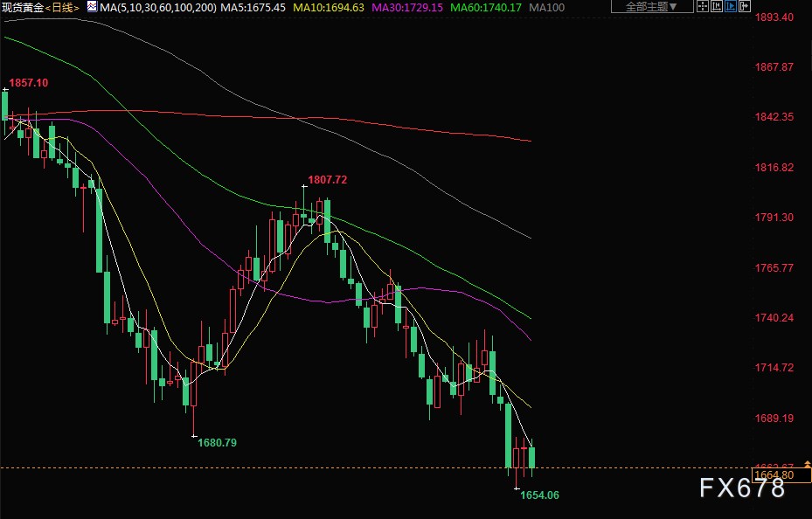Select the grey MA100 label
812x519 pixels.
coord(547,8)
